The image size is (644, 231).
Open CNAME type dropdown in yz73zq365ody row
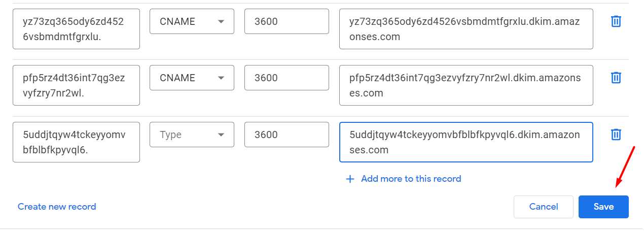click(192, 21)
